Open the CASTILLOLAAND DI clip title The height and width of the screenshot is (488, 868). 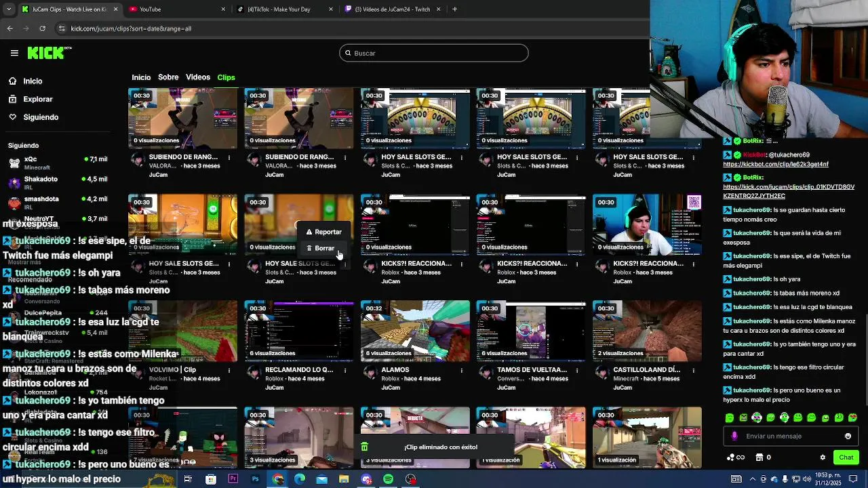pyautogui.click(x=647, y=370)
